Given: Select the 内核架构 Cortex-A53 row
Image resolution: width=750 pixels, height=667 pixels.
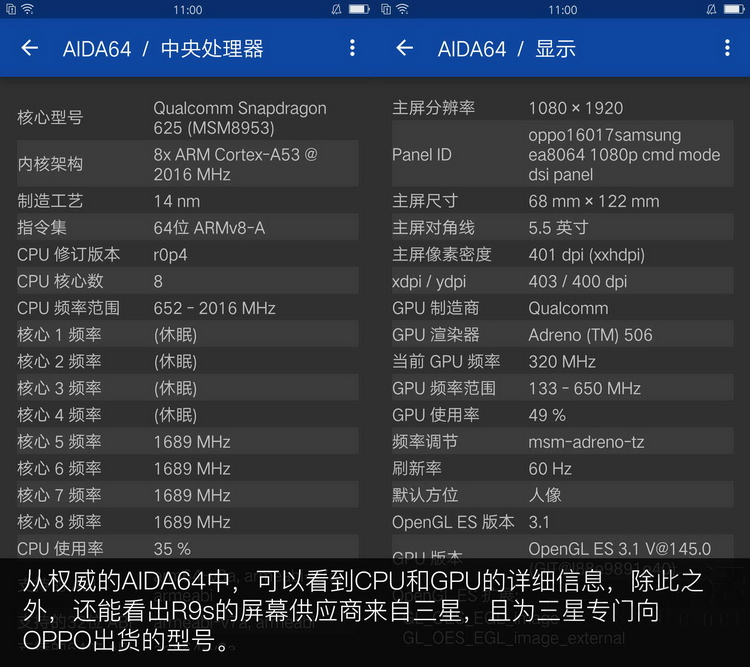Looking at the screenshot, I should [188, 164].
